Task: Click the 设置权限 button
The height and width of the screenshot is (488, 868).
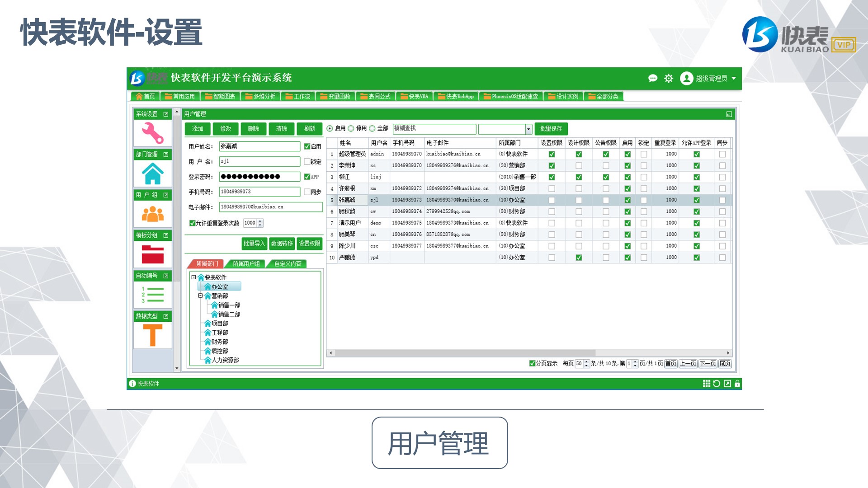Action: tap(310, 244)
